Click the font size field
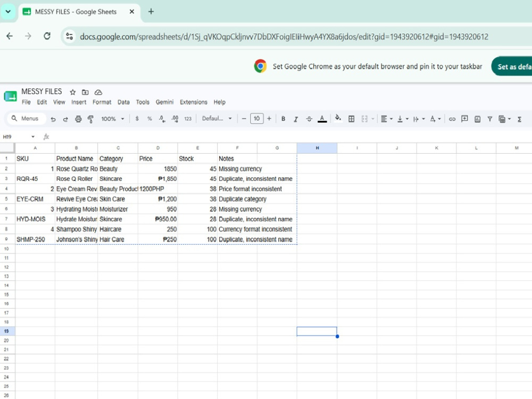Viewport: 532px width, 399px height. pyautogui.click(x=256, y=119)
